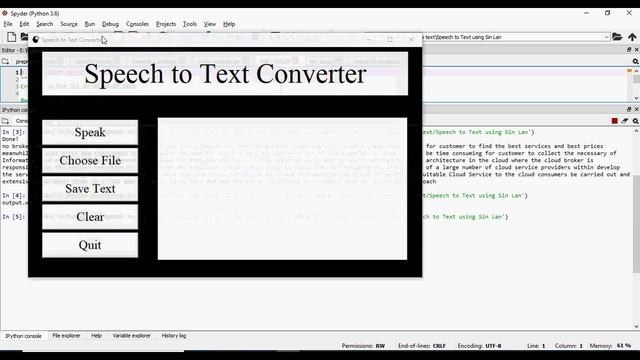Click the IPython console browse tabs icon

point(5,121)
